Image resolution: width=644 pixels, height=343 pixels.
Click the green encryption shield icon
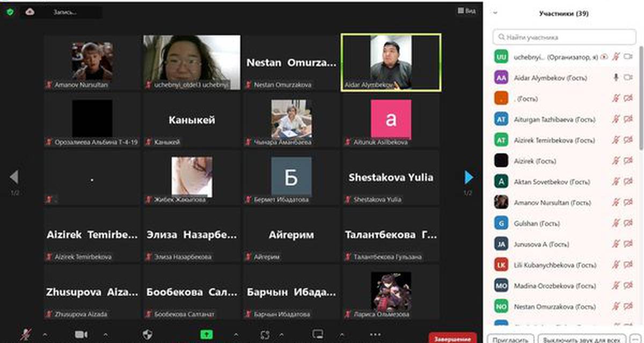[x=10, y=11]
